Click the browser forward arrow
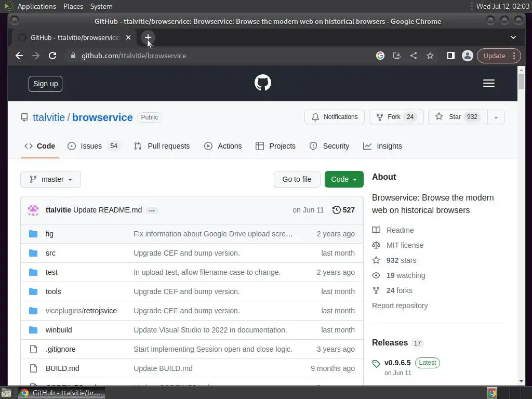 [36, 56]
